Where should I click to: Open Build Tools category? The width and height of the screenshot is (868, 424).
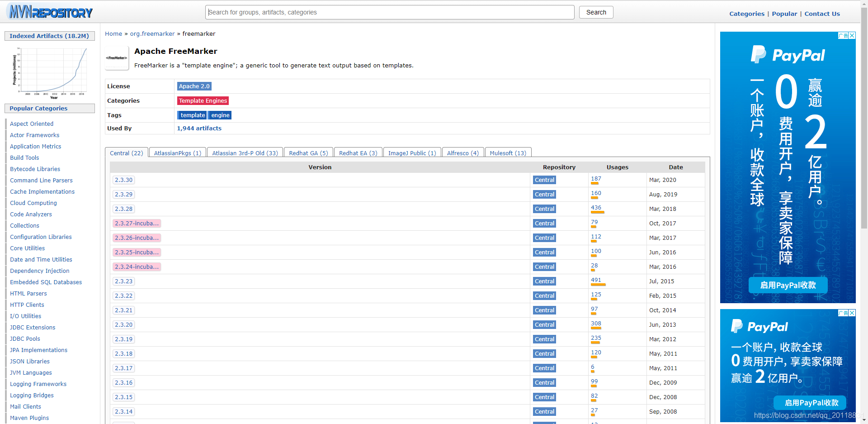click(24, 157)
